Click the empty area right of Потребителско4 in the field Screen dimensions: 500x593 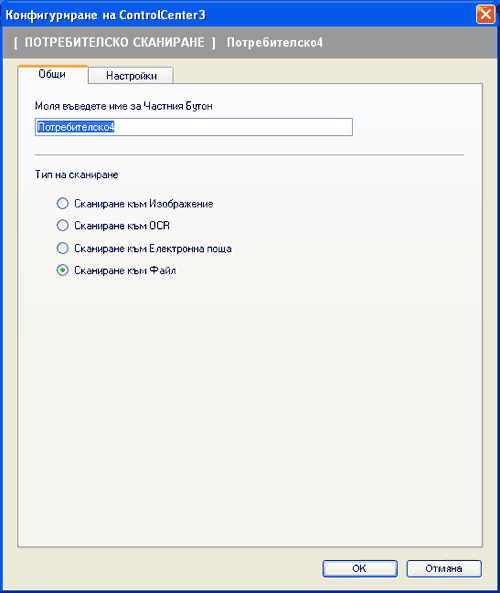point(233,127)
